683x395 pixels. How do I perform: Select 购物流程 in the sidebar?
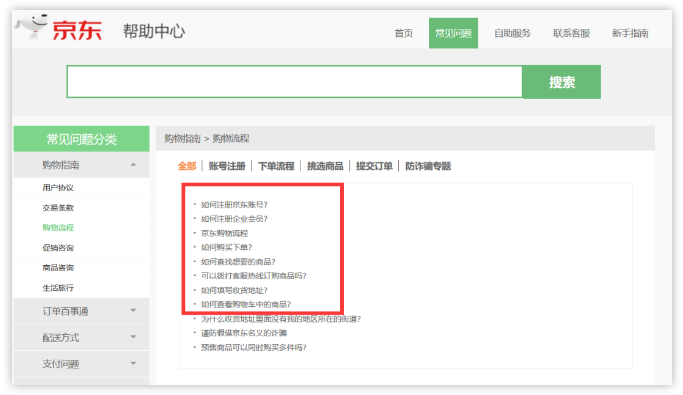(58, 228)
